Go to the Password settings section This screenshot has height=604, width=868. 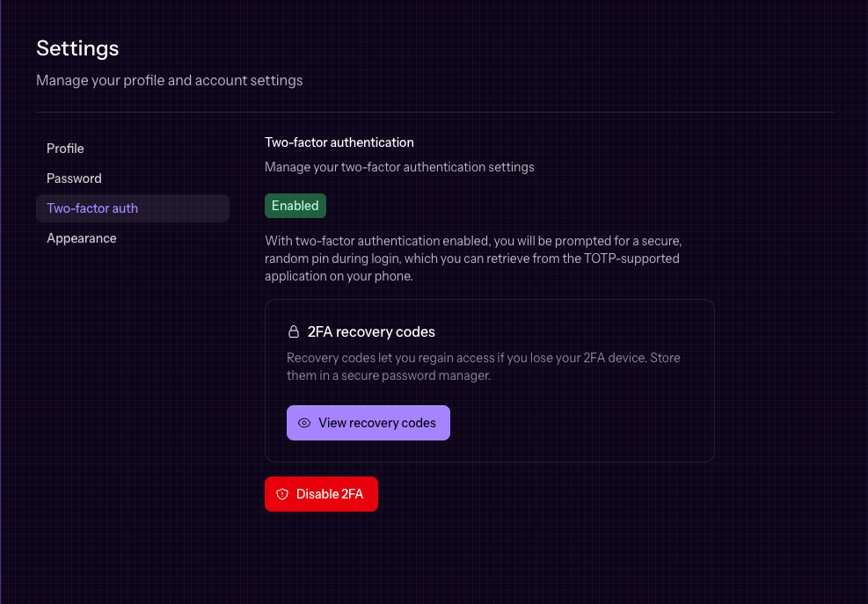(x=75, y=178)
